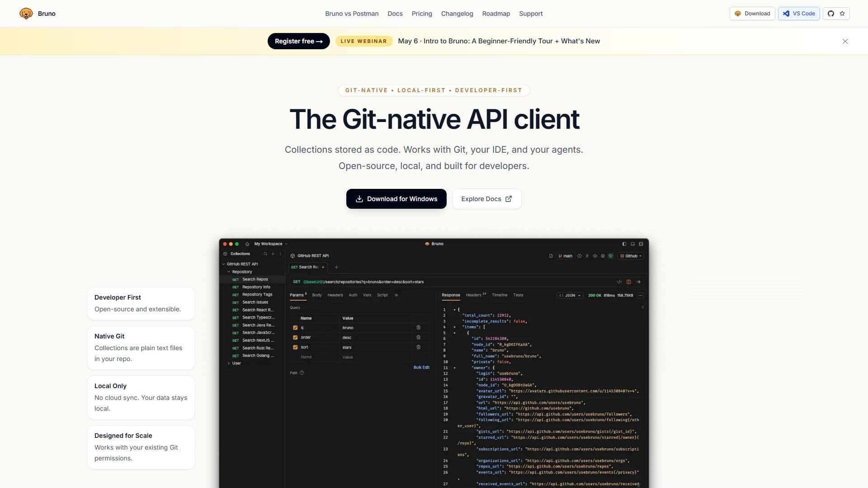This screenshot has width=868, height=488.
Task: Click the Download for Windows button
Action: [x=396, y=199]
